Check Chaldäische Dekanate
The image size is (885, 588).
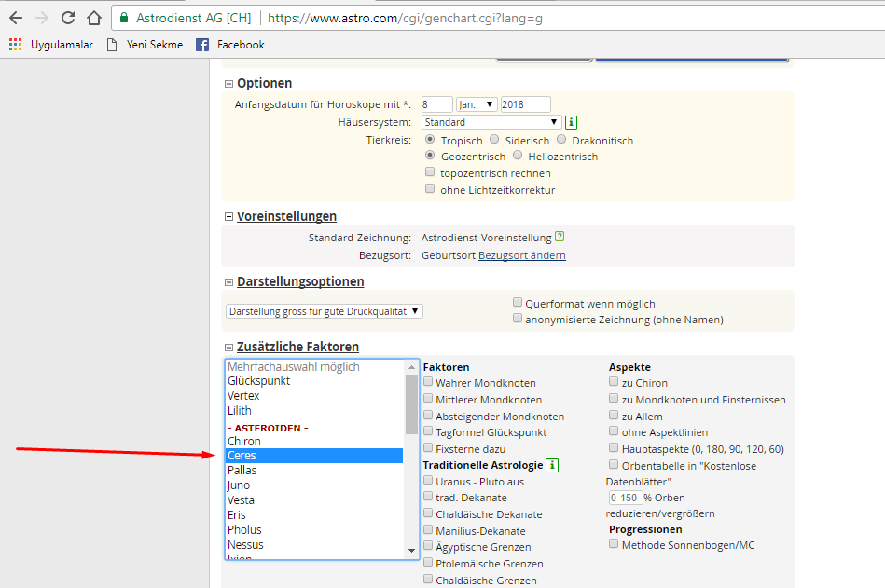coord(428,513)
